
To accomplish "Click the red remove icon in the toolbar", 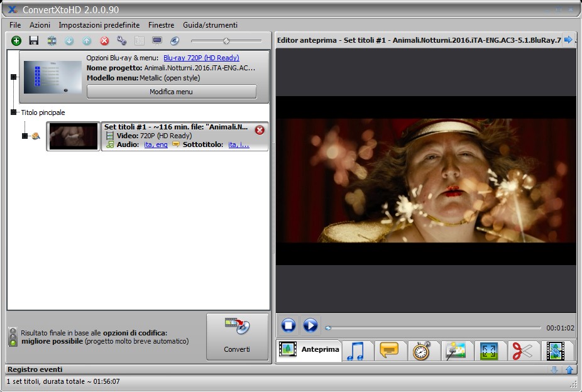I will [105, 41].
